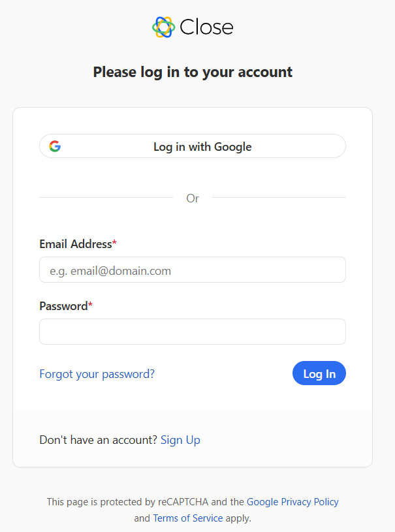Click the Email Address field label

tap(76, 244)
